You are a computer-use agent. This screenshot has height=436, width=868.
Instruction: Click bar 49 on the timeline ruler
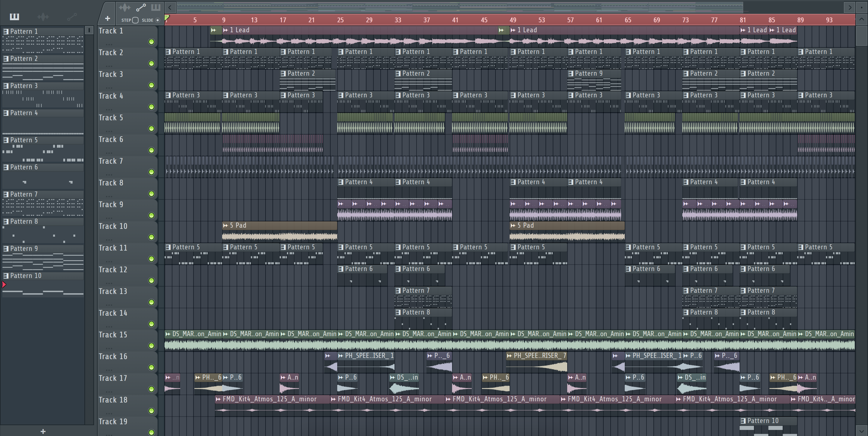(x=513, y=20)
